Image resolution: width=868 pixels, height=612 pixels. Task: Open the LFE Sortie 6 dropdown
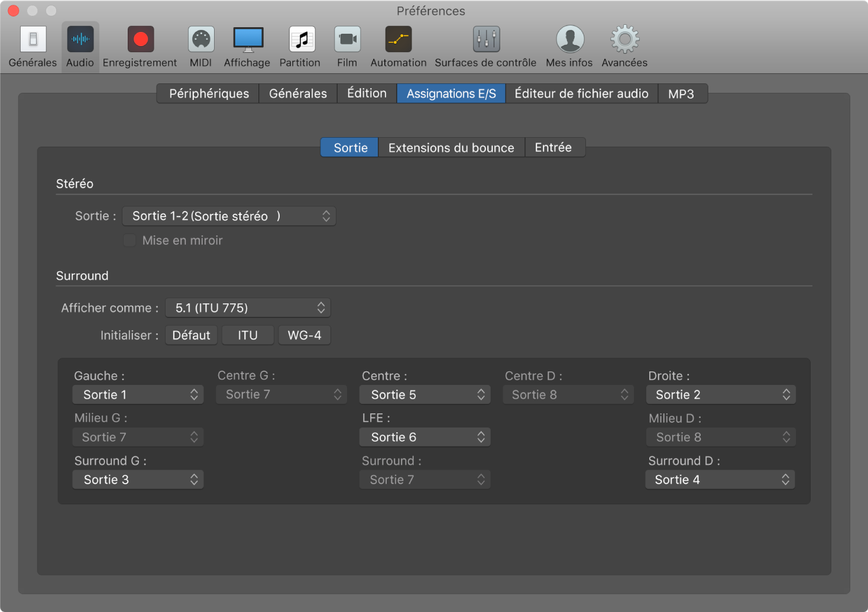coord(425,438)
